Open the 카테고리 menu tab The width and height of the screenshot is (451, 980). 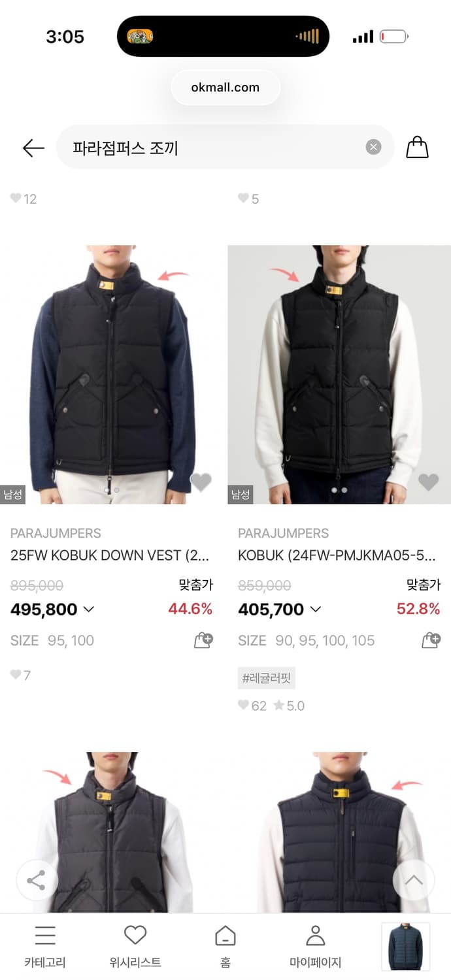(x=45, y=947)
